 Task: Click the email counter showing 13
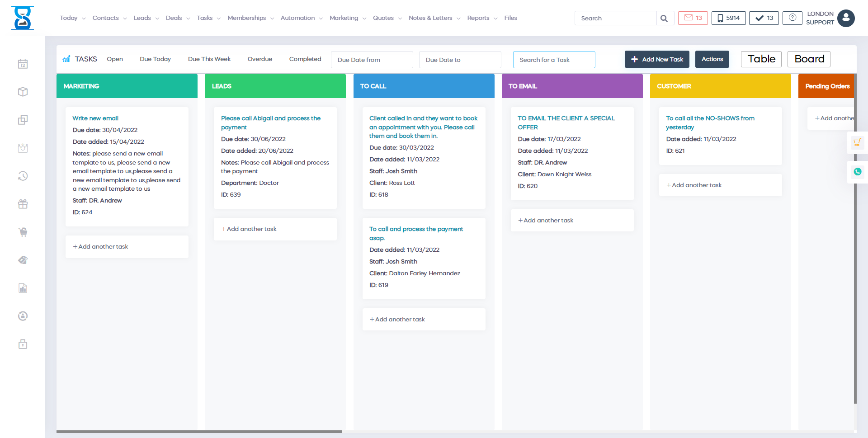(693, 18)
